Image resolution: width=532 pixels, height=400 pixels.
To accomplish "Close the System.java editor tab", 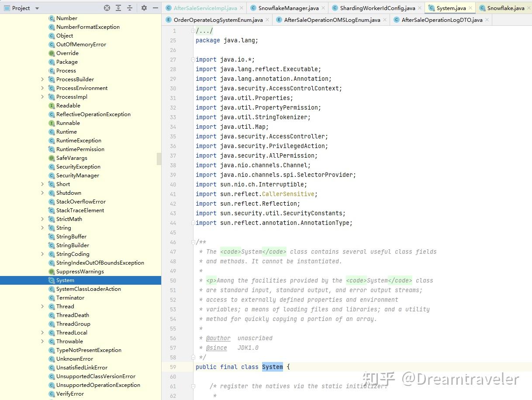I will pos(470,8).
